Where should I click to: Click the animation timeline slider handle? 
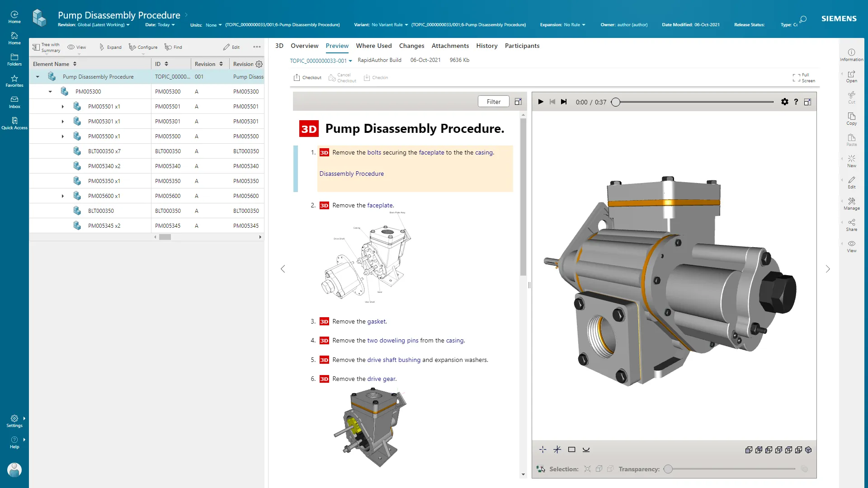tap(616, 102)
